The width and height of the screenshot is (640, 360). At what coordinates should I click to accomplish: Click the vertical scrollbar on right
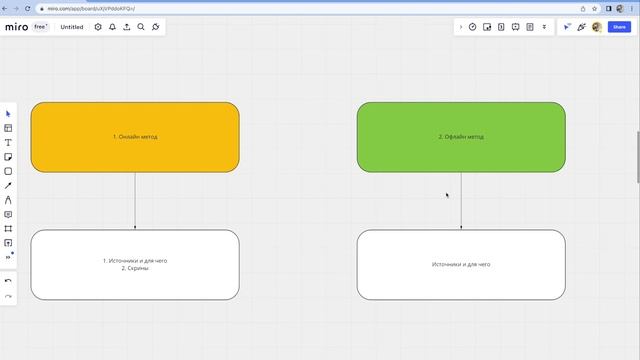coord(638,157)
